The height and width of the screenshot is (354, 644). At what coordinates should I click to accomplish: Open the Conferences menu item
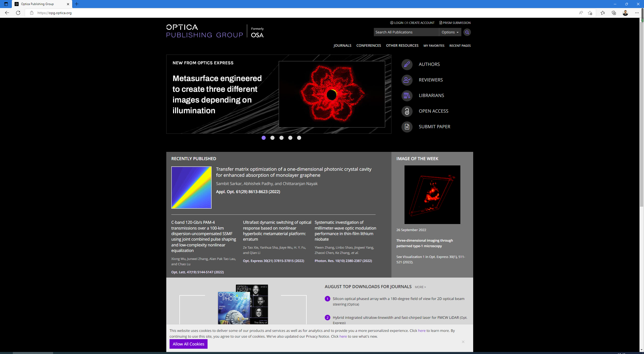tap(369, 46)
